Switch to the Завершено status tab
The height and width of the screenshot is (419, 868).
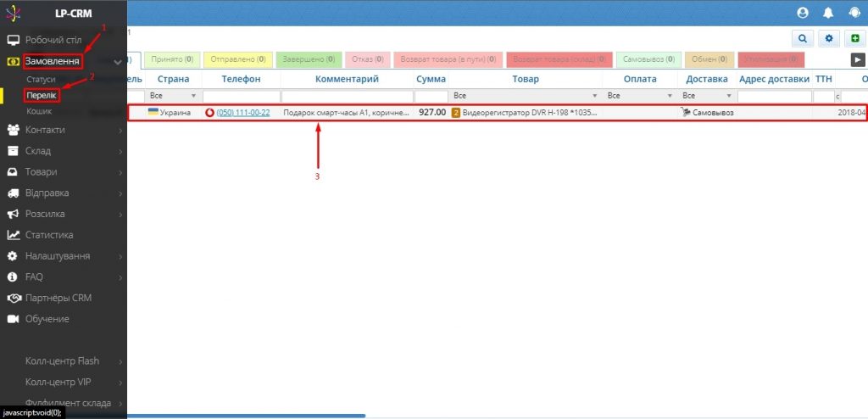point(309,59)
